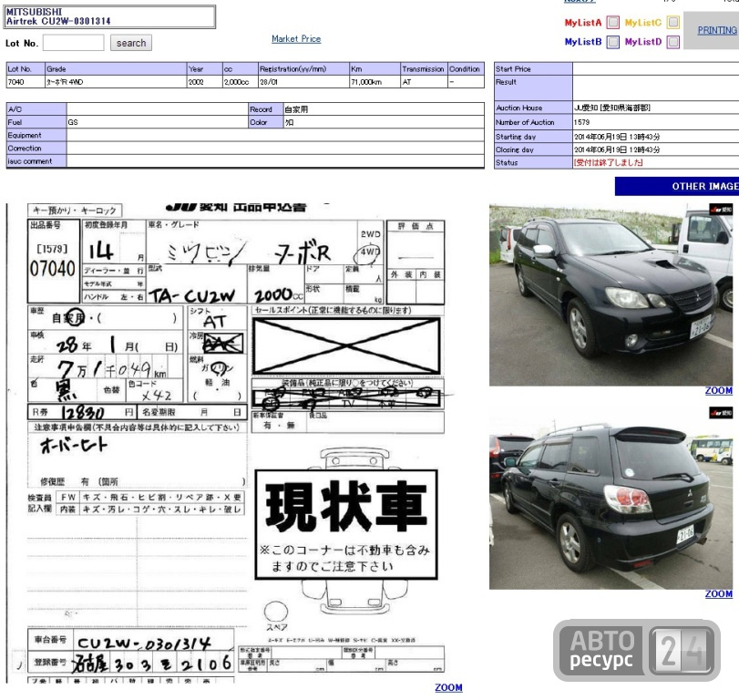Select the Fuel value GS
The image size is (739, 700).
73,122
